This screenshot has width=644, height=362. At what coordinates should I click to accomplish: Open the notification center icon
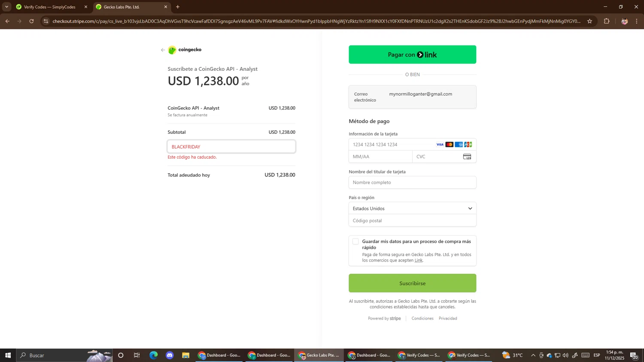click(634, 355)
